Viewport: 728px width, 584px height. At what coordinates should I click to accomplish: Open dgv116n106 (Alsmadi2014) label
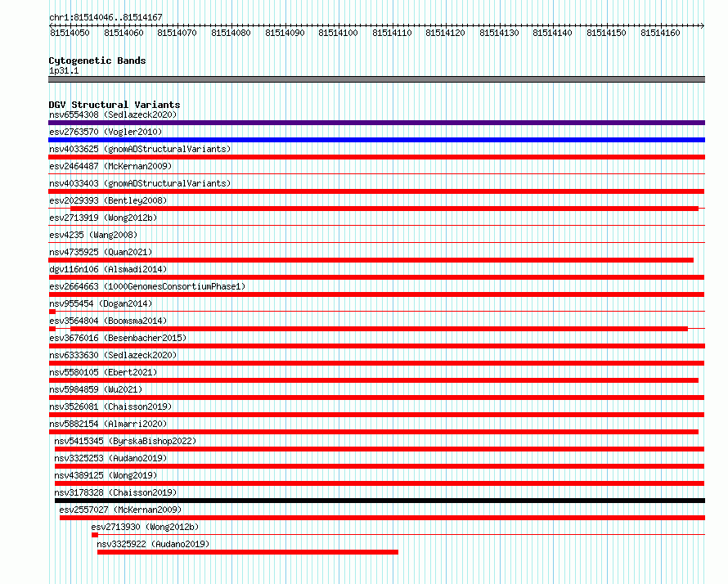108,269
